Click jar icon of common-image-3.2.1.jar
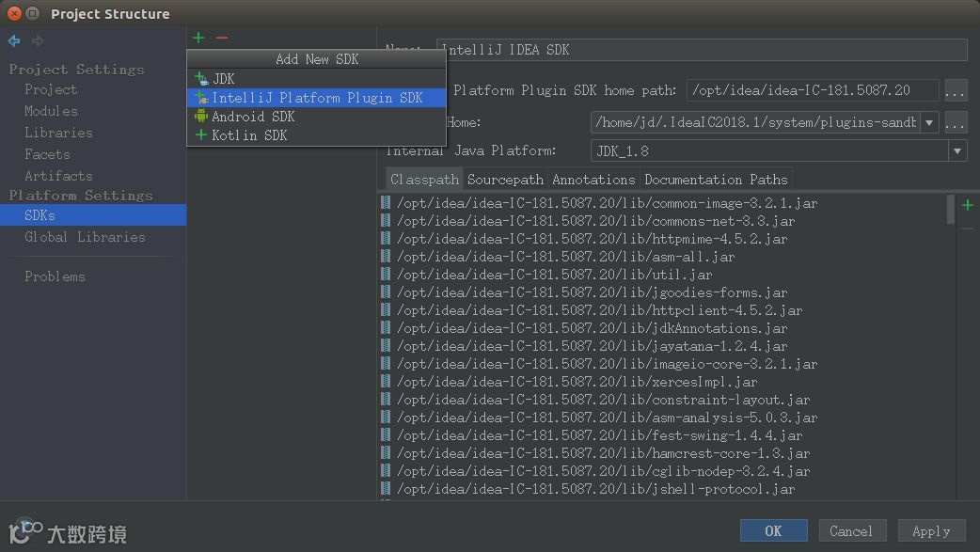The height and width of the screenshot is (552, 980). pos(386,202)
